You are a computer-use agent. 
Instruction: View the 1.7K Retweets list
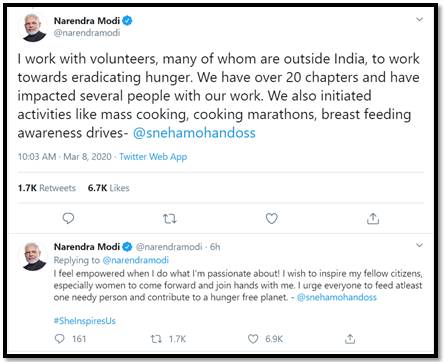click(x=47, y=188)
